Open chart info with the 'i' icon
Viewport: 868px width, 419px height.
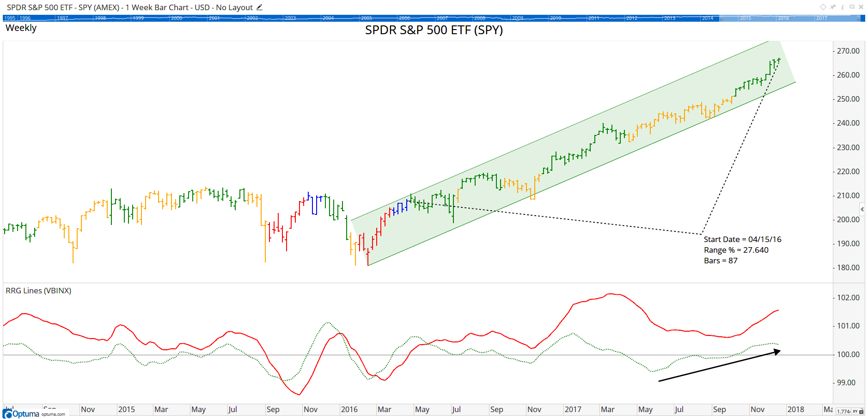(843, 7)
